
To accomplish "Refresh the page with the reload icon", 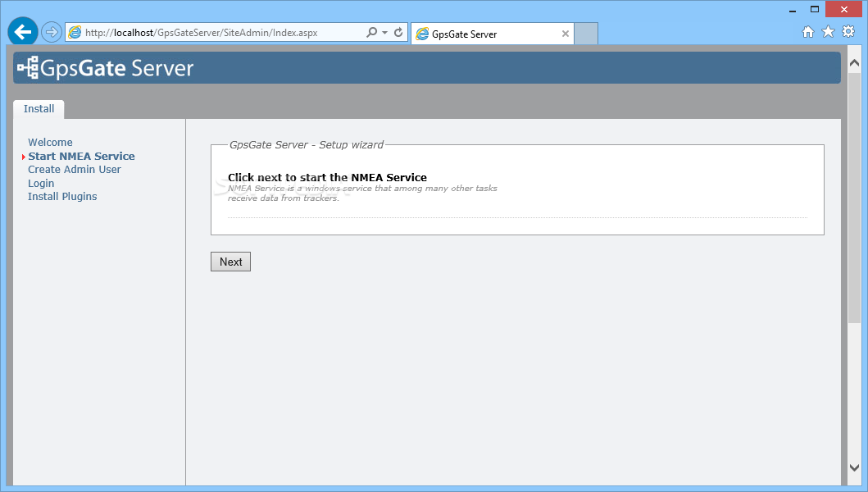I will pos(398,32).
